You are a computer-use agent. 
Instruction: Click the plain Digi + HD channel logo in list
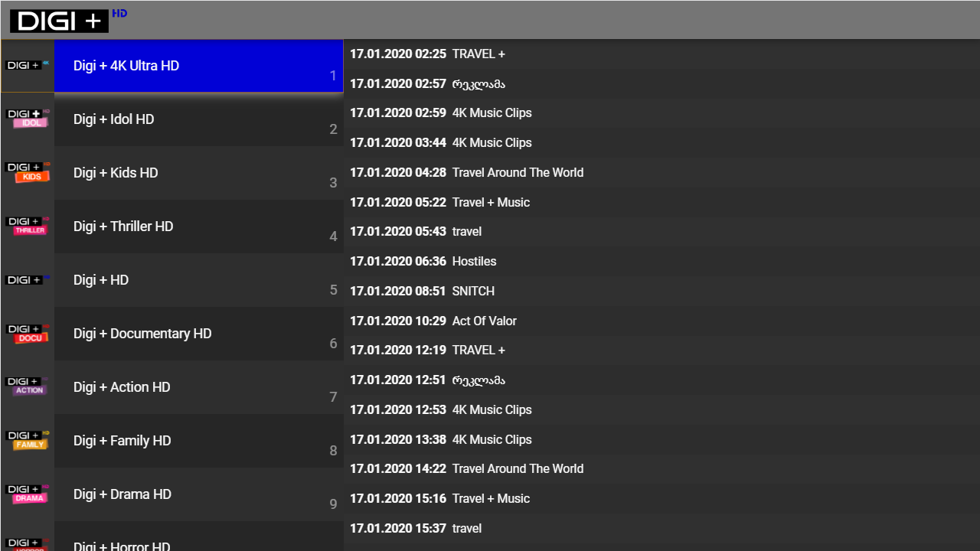click(28, 279)
